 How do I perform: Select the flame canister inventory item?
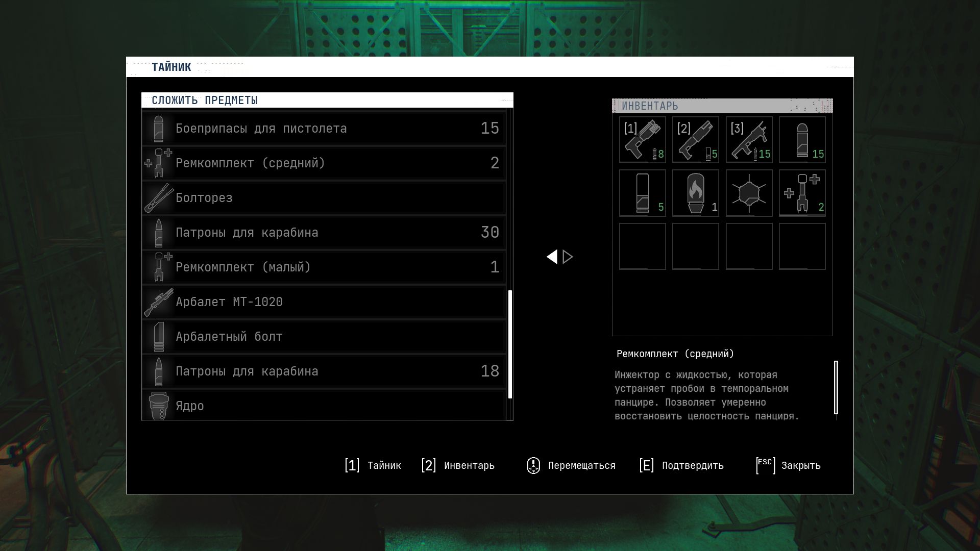click(x=695, y=193)
